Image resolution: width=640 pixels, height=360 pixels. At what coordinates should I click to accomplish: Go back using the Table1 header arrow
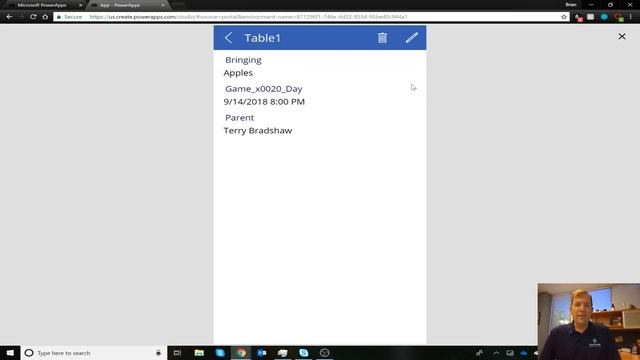point(229,38)
